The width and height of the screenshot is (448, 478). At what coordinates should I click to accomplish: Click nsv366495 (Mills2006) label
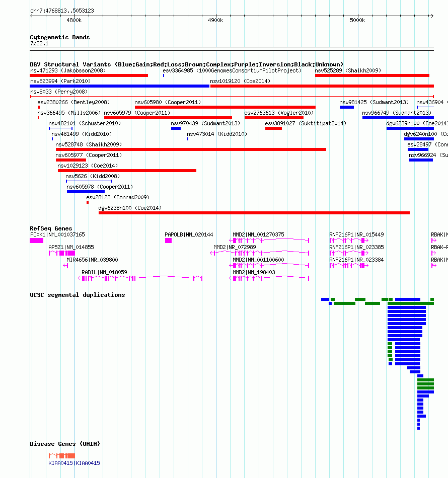point(69,113)
